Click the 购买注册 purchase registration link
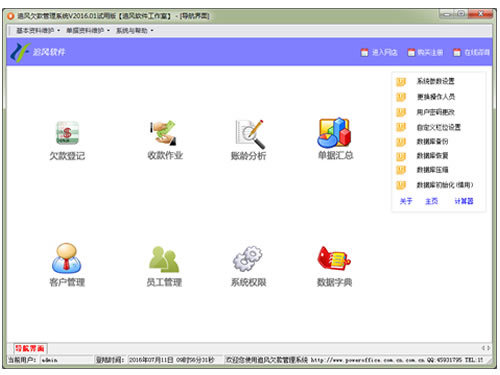The width and height of the screenshot is (500, 375). 425,52
